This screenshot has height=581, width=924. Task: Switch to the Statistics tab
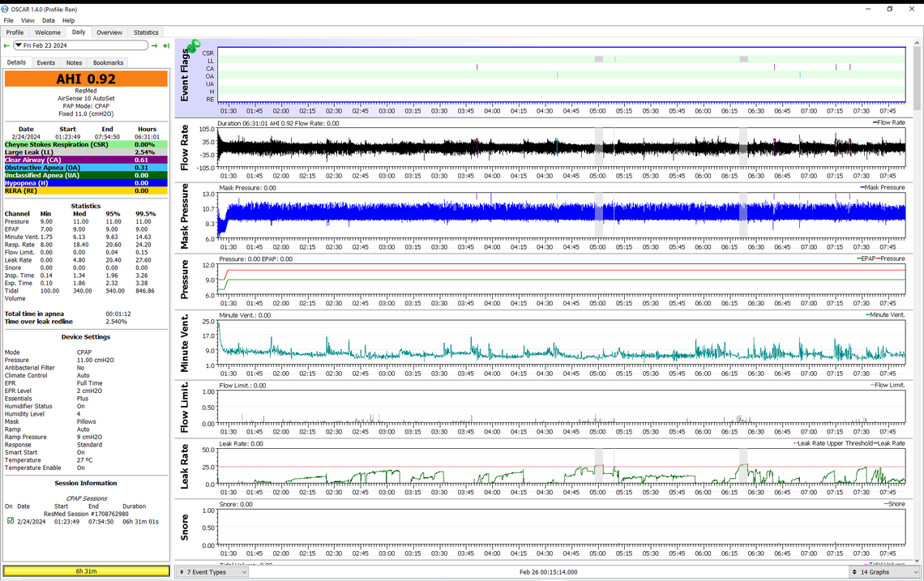click(x=146, y=32)
